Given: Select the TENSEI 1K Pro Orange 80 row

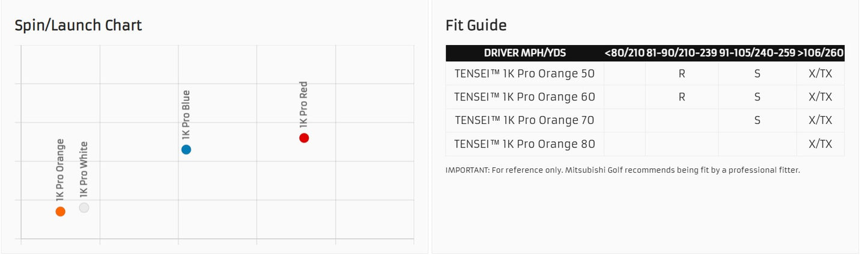Looking at the screenshot, I should (x=524, y=144).
